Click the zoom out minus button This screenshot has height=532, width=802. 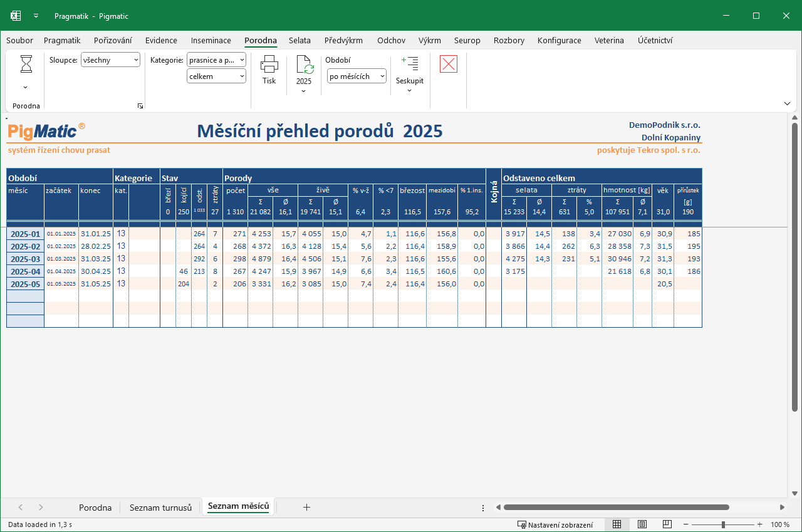pos(686,524)
